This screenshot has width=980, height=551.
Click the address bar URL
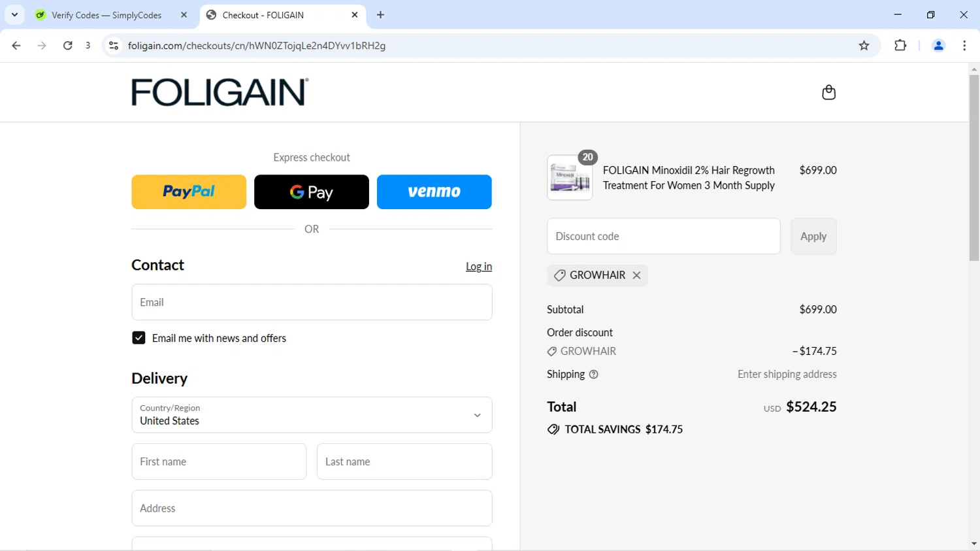click(x=257, y=46)
